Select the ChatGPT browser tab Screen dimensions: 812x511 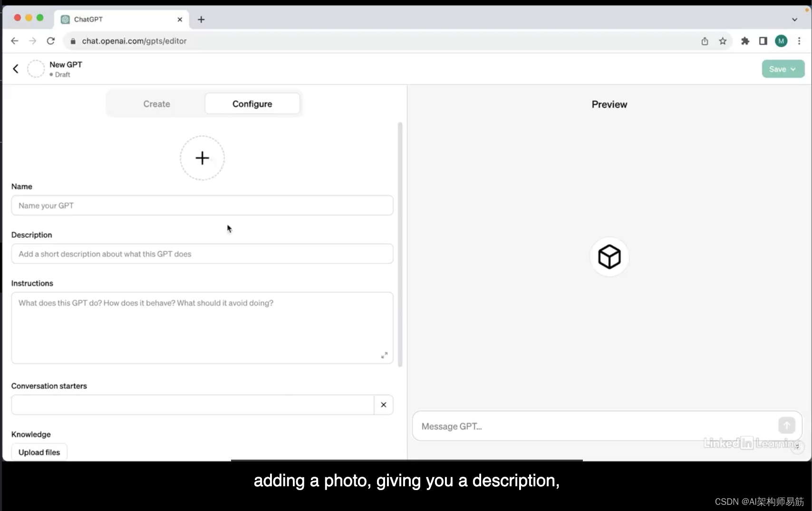122,20
